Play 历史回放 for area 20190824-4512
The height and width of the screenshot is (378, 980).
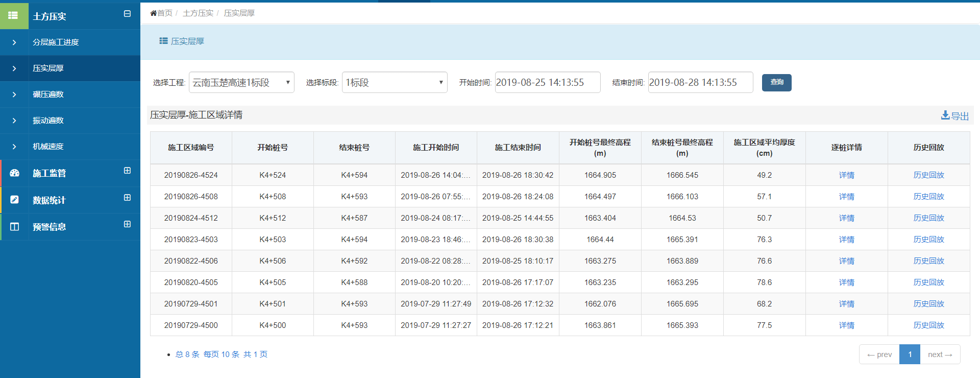(x=929, y=218)
